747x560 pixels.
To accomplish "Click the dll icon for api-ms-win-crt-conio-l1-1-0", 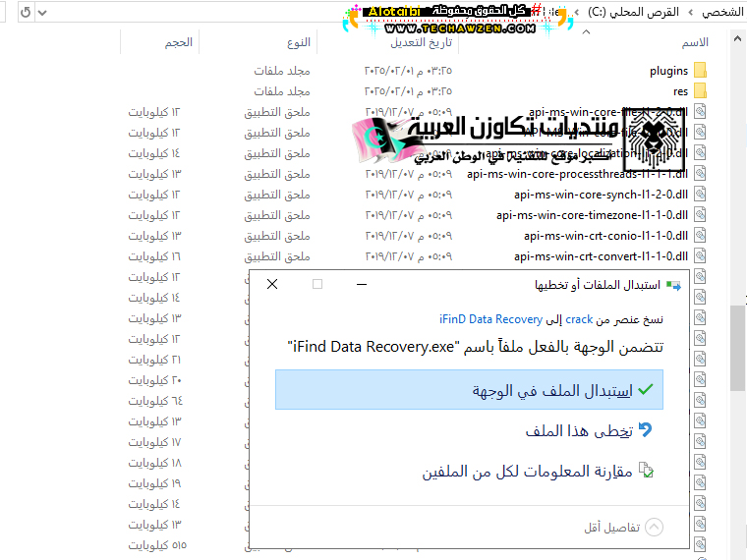I will 700,235.
